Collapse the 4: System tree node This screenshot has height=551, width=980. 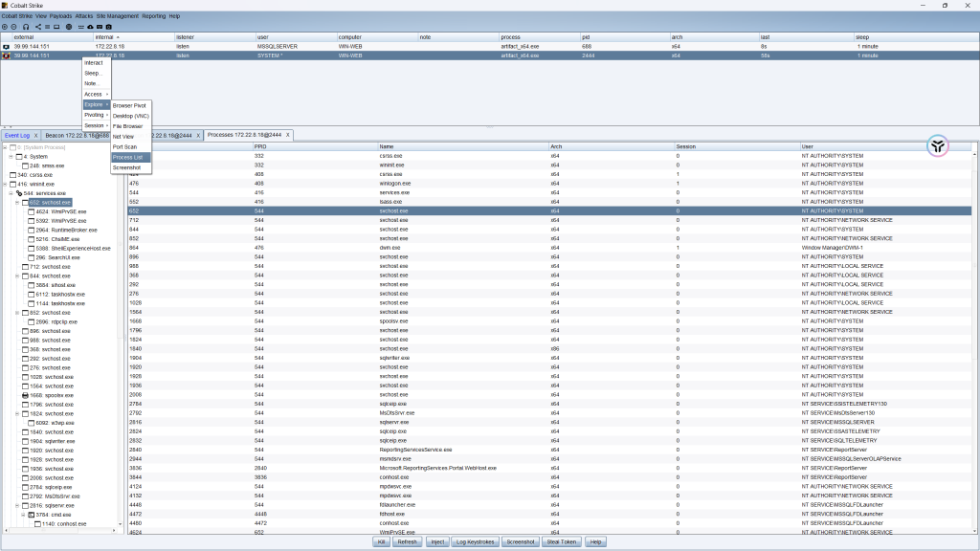click(x=11, y=157)
